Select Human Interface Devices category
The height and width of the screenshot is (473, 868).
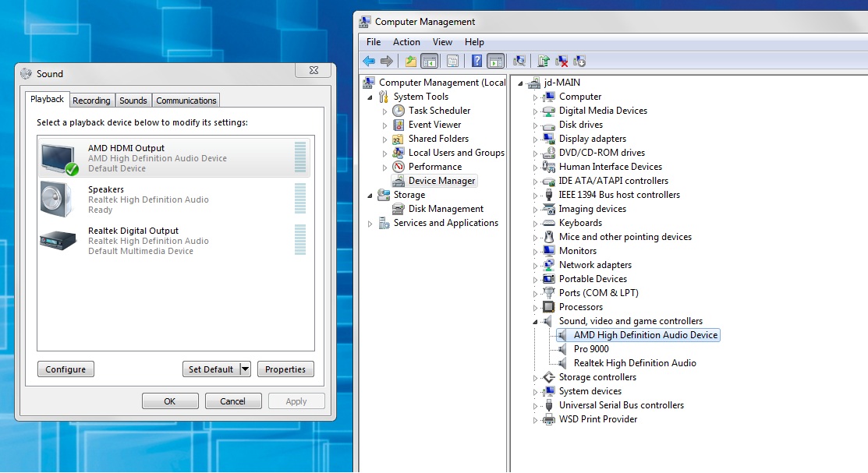tap(610, 167)
